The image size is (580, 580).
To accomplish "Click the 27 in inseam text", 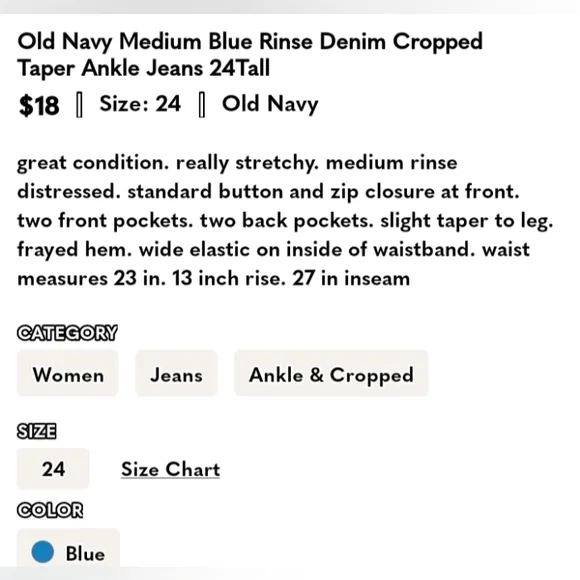I will [351, 278].
